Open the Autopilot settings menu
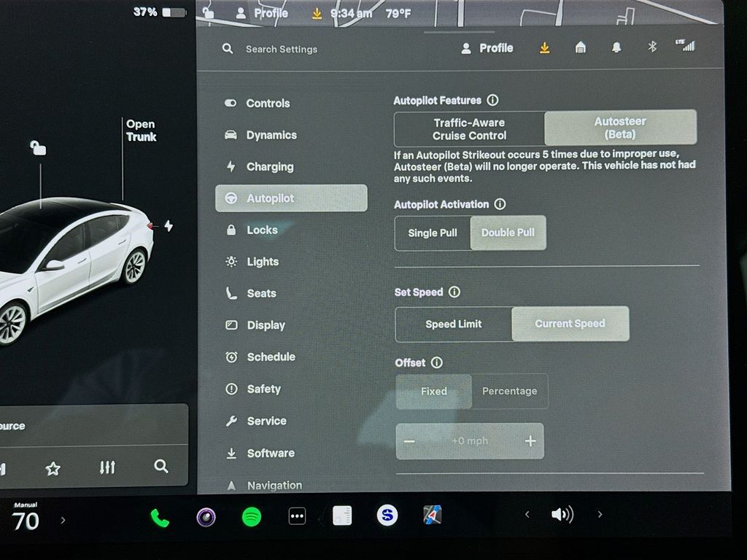Image resolution: width=747 pixels, height=560 pixels. (x=292, y=198)
